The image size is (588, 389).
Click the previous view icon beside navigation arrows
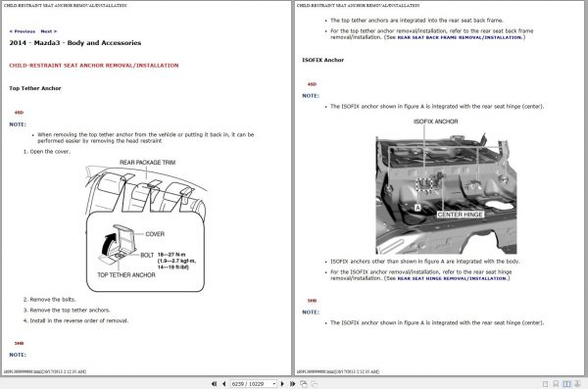pyautogui.click(x=304, y=384)
